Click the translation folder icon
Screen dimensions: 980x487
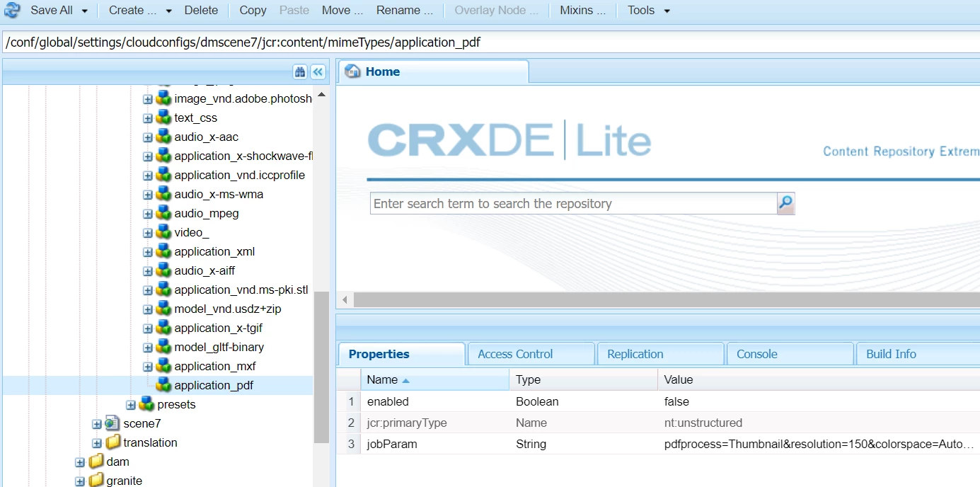click(x=113, y=442)
